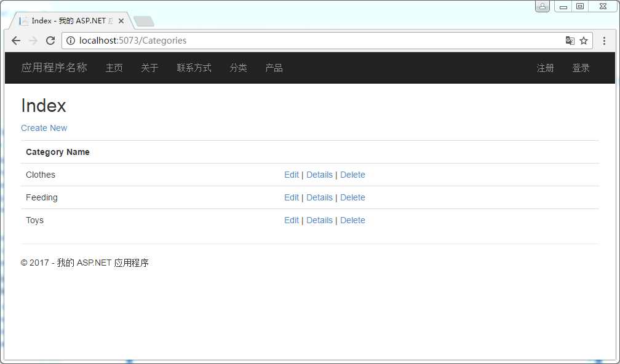Close the browser window
Viewport: 620px width, 364px height.
(x=603, y=7)
